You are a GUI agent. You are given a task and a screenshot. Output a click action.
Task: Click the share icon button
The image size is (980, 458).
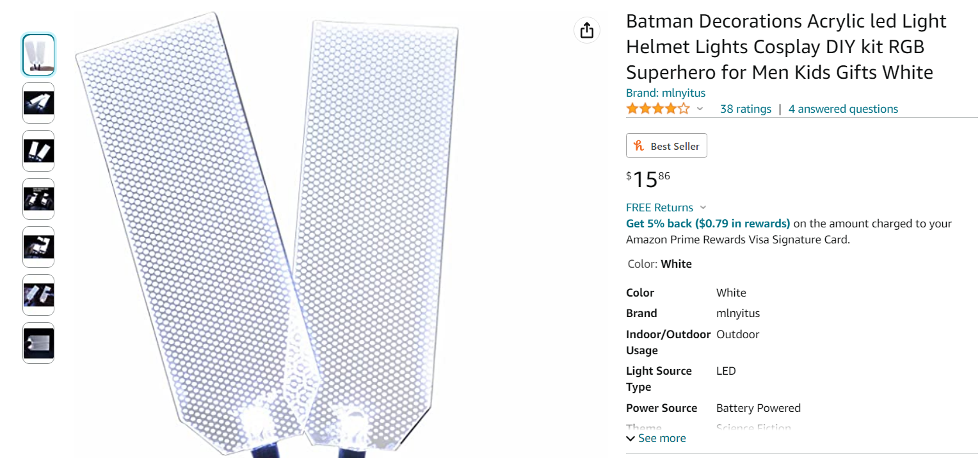pyautogui.click(x=587, y=30)
